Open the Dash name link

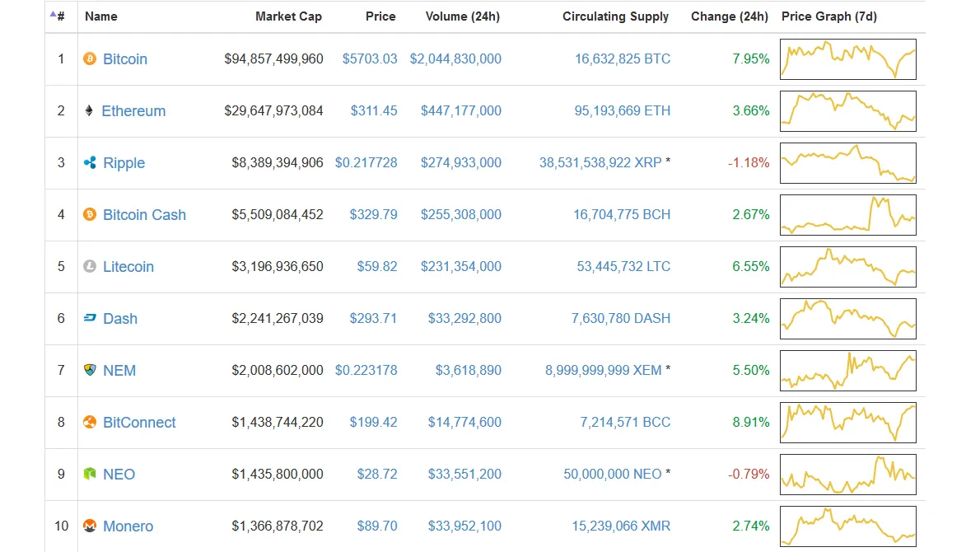click(x=120, y=318)
